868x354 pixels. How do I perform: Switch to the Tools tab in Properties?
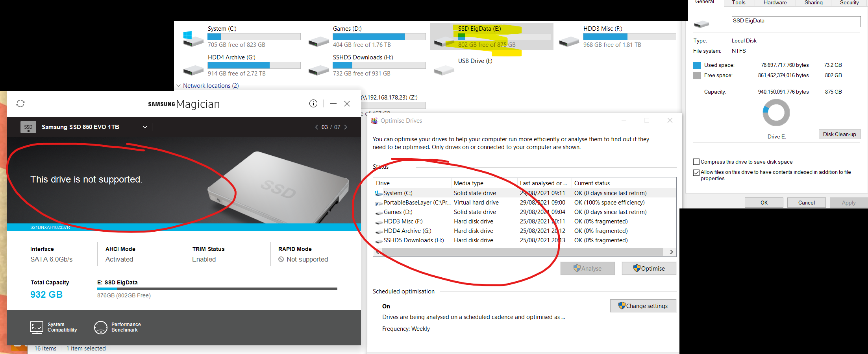pyautogui.click(x=739, y=3)
